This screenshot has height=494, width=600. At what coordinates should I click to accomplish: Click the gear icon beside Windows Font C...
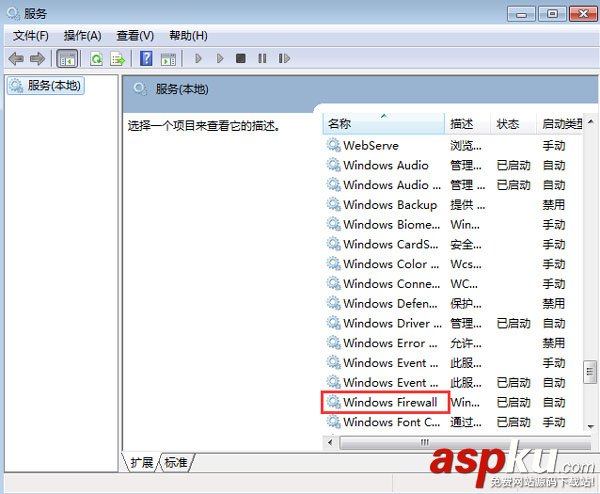coord(334,422)
